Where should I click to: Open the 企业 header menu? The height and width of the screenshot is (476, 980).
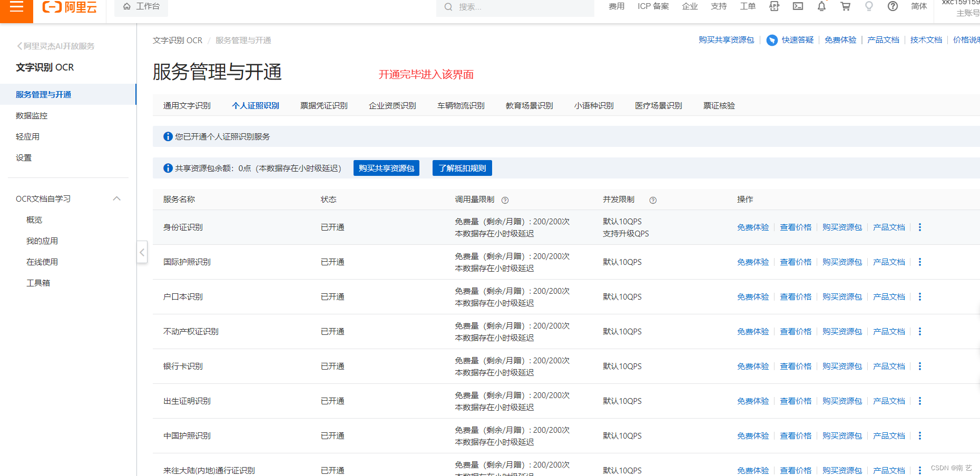click(690, 6)
